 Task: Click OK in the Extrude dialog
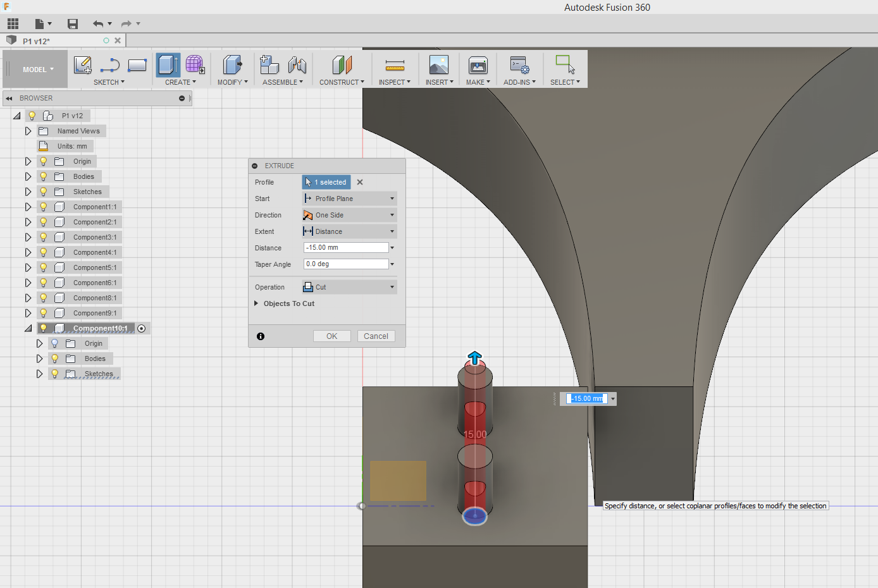[332, 336]
